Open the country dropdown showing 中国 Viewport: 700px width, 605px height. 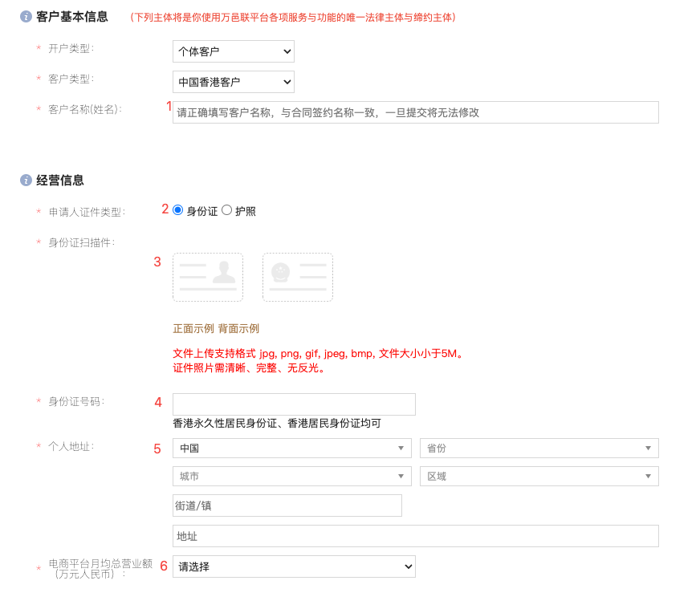tap(292, 448)
